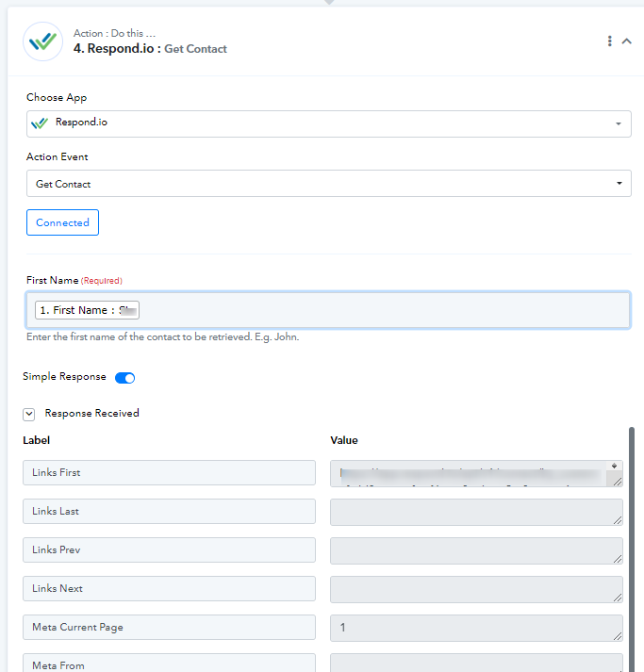Collapse the Respond.io action step
This screenshot has height=672, width=644.
tap(626, 41)
